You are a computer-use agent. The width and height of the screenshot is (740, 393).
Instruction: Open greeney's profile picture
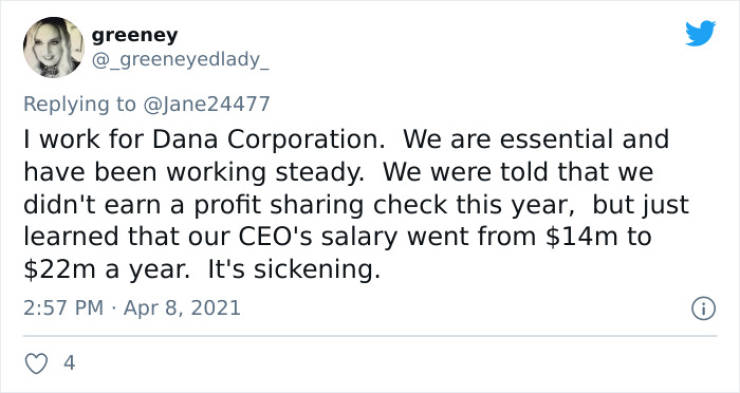pyautogui.click(x=53, y=47)
